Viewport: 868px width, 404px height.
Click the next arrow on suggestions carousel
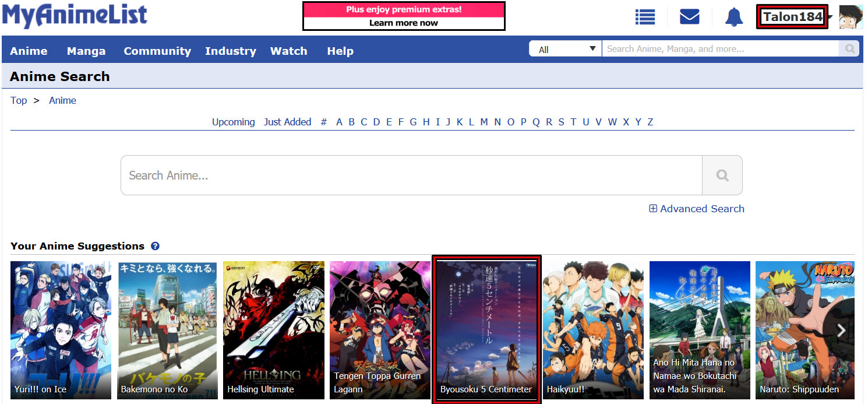point(841,331)
